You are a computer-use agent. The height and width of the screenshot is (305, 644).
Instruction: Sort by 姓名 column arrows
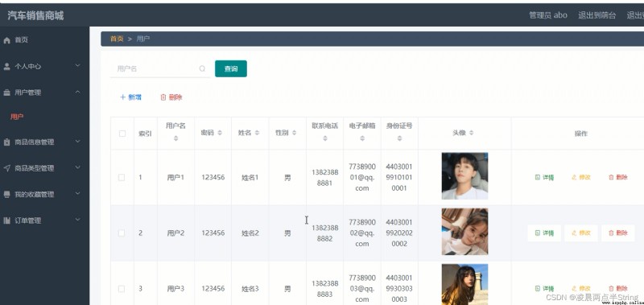tap(257, 133)
